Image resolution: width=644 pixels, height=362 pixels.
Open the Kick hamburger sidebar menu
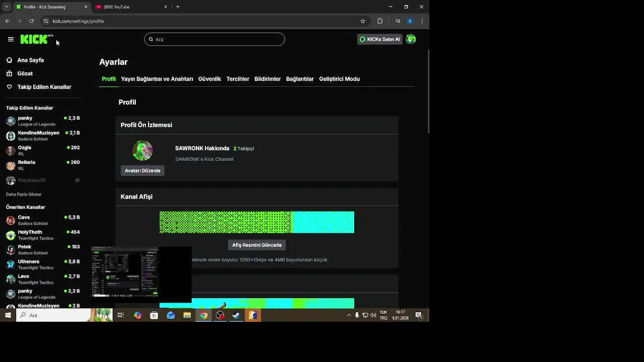coord(11,39)
